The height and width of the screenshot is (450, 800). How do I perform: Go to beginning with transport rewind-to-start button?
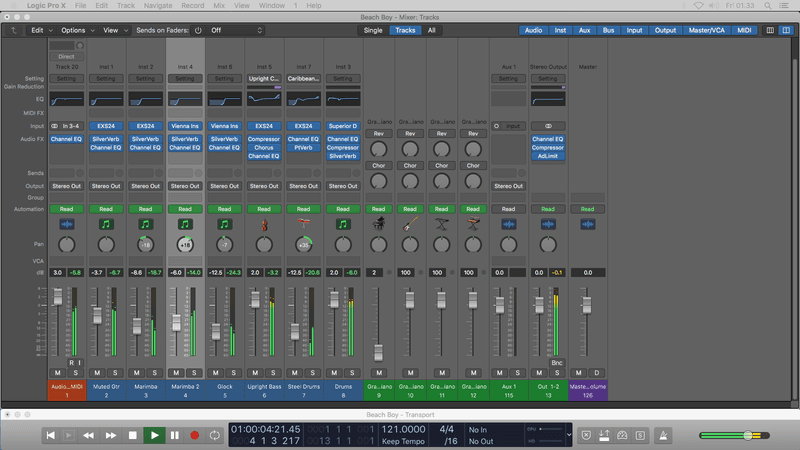tap(51, 435)
